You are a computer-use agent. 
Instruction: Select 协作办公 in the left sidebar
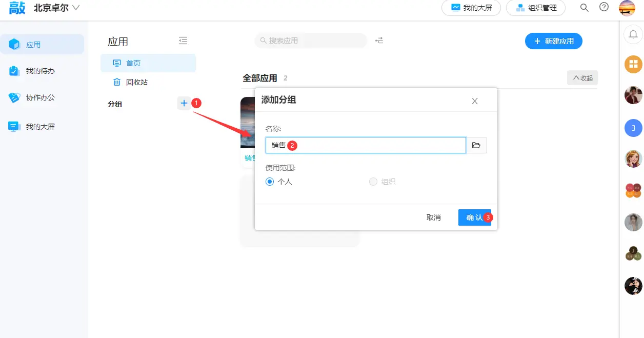[43, 97]
